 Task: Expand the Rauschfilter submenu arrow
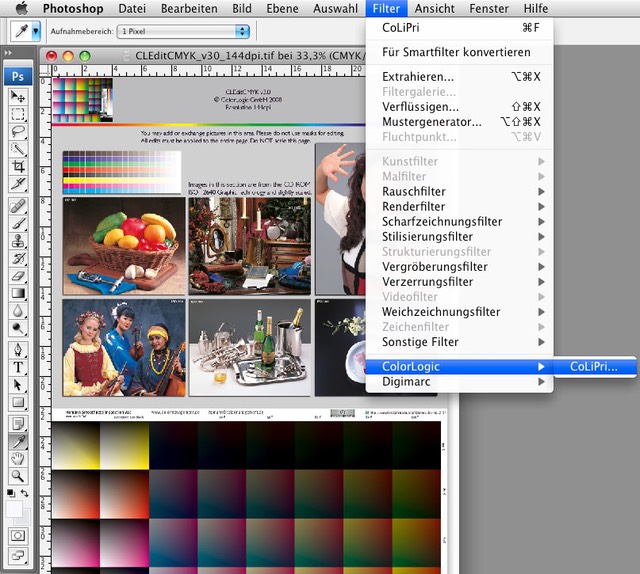tap(541, 191)
